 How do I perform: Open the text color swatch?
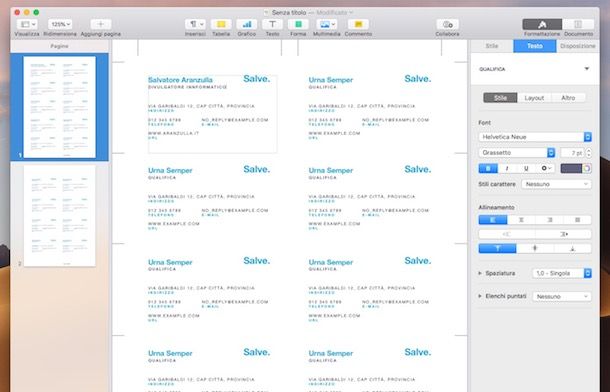(x=571, y=168)
